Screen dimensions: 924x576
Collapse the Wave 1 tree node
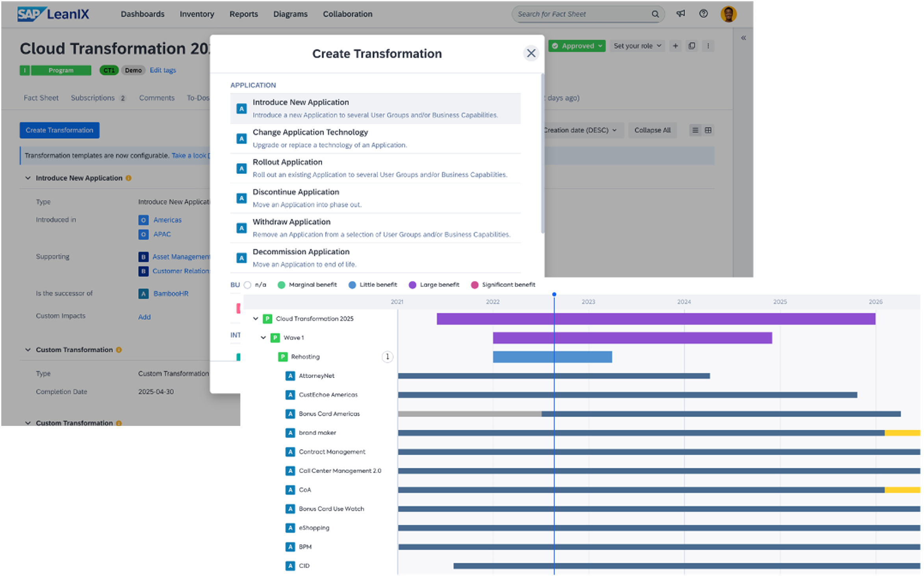pos(263,338)
